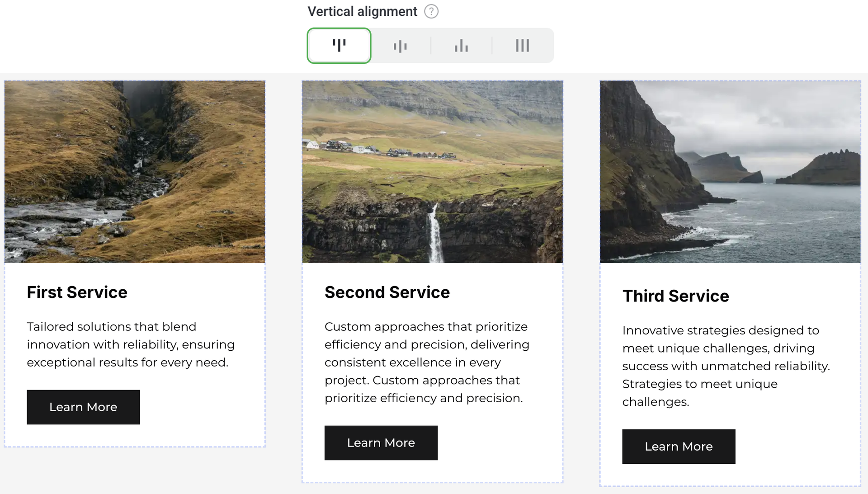
Task: Select bottom vertical alignment option
Action: click(461, 46)
